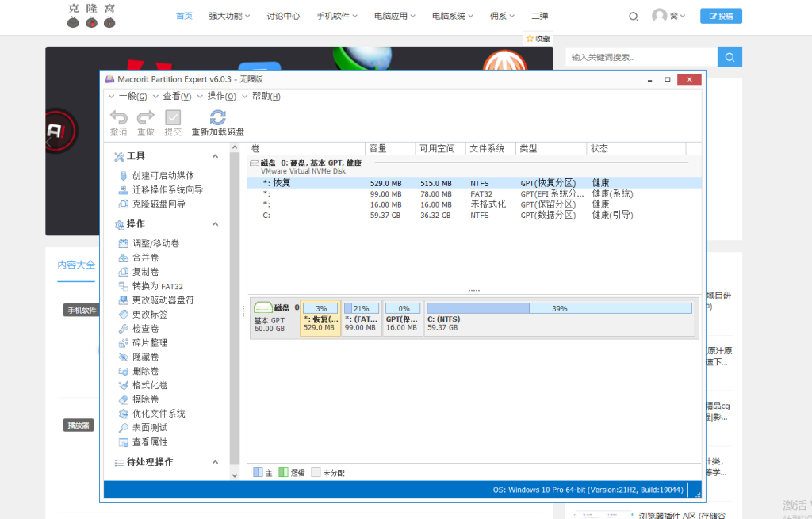Choose 隐藏卷 operation
This screenshot has height=519, width=812.
138,357
